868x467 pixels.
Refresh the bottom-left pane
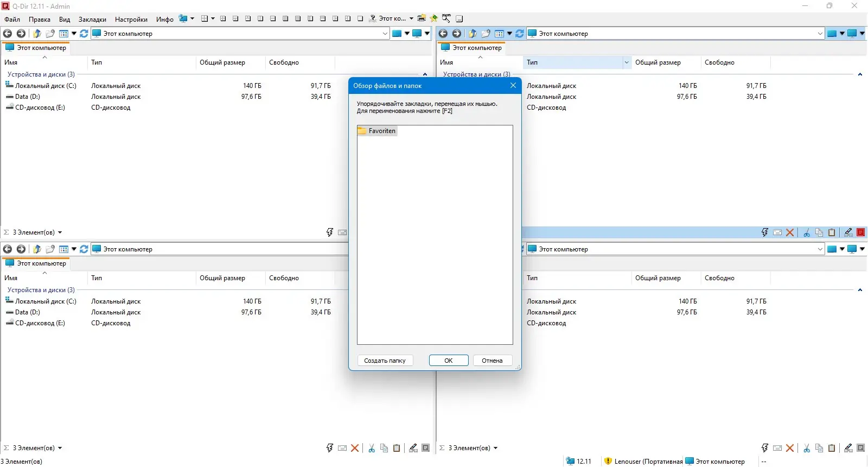[x=84, y=249]
